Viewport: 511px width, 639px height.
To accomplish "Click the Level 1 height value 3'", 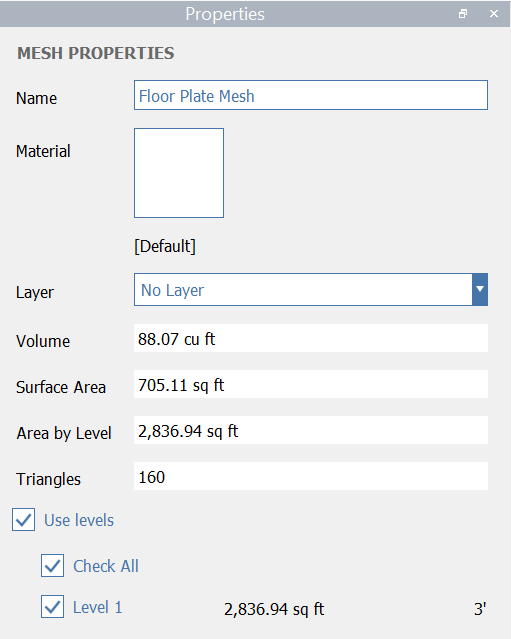I will click(x=480, y=609).
